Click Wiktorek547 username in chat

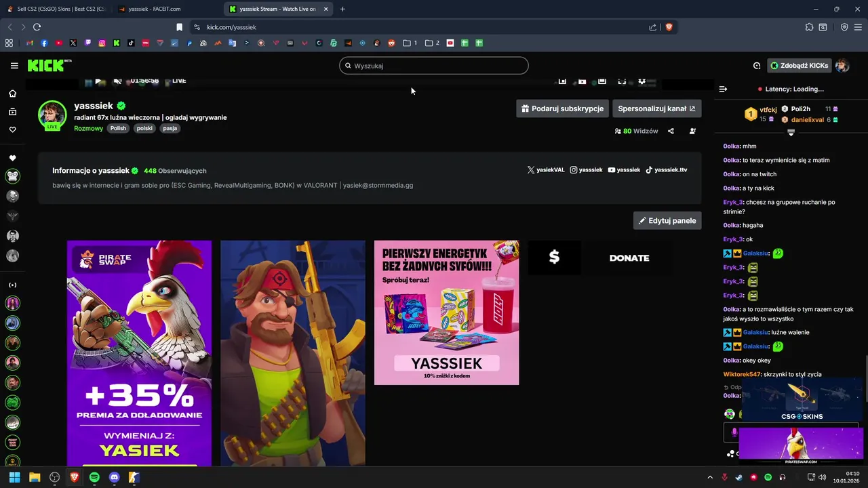pos(742,374)
